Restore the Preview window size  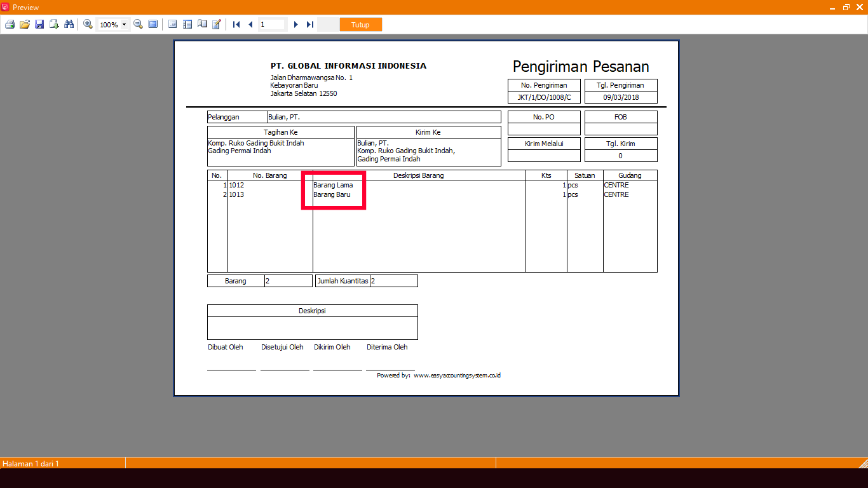846,7
